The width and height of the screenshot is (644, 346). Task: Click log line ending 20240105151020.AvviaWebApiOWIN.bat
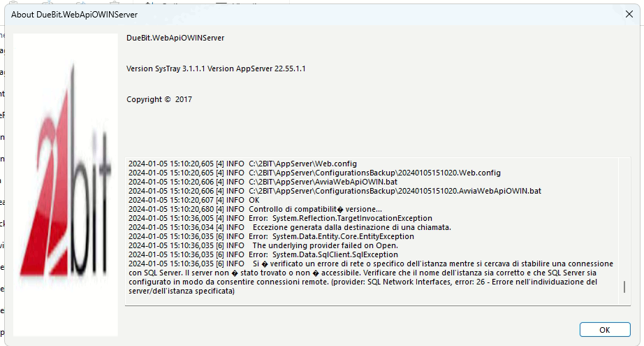335,191
